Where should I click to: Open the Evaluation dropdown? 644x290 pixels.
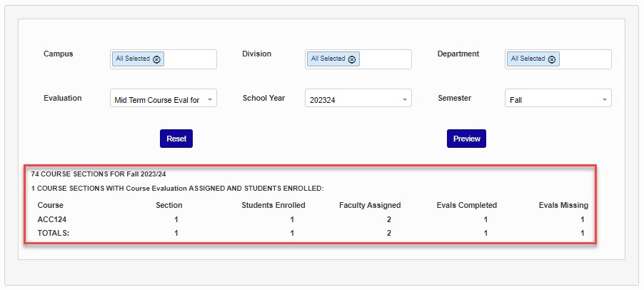point(163,99)
